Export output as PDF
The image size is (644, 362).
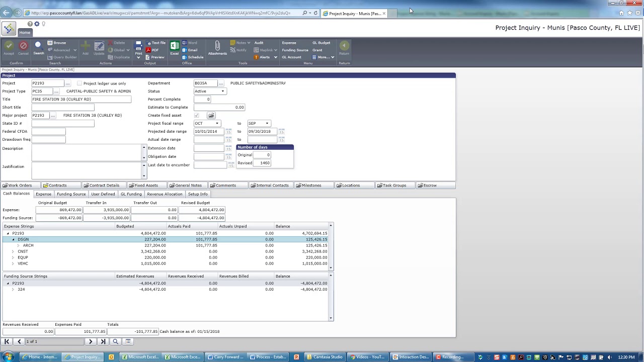click(152, 50)
